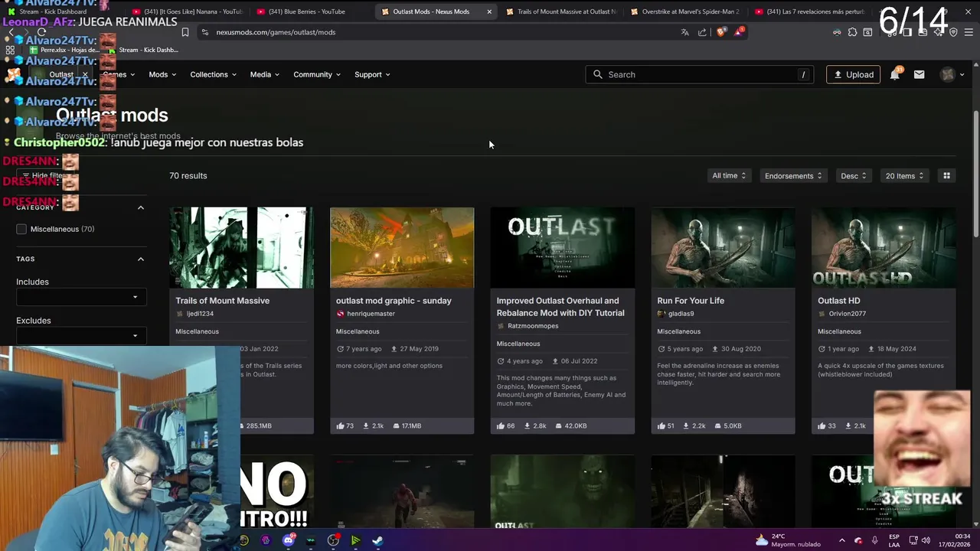Click the bookmark icon beside the address bar

pyautogui.click(x=185, y=32)
